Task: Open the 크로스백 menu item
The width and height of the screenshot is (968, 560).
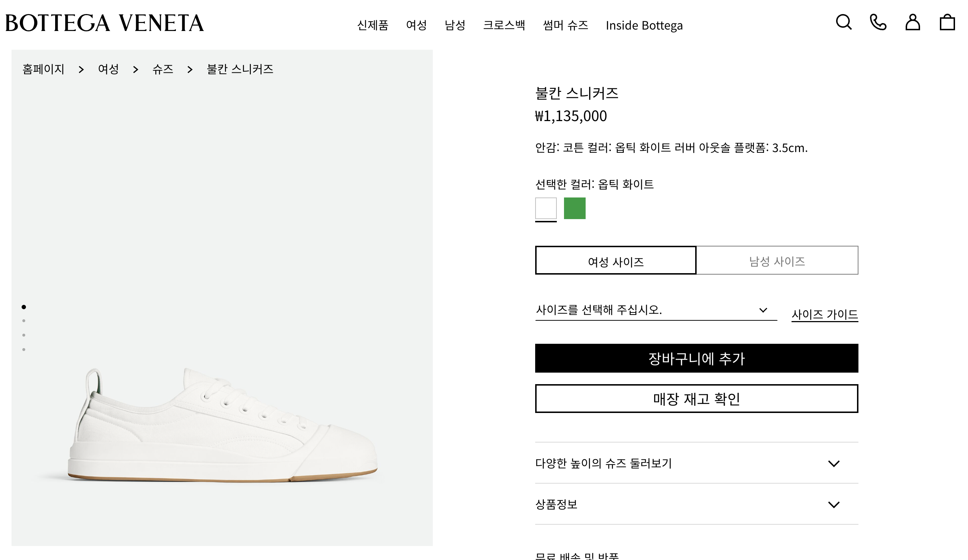Action: coord(504,25)
